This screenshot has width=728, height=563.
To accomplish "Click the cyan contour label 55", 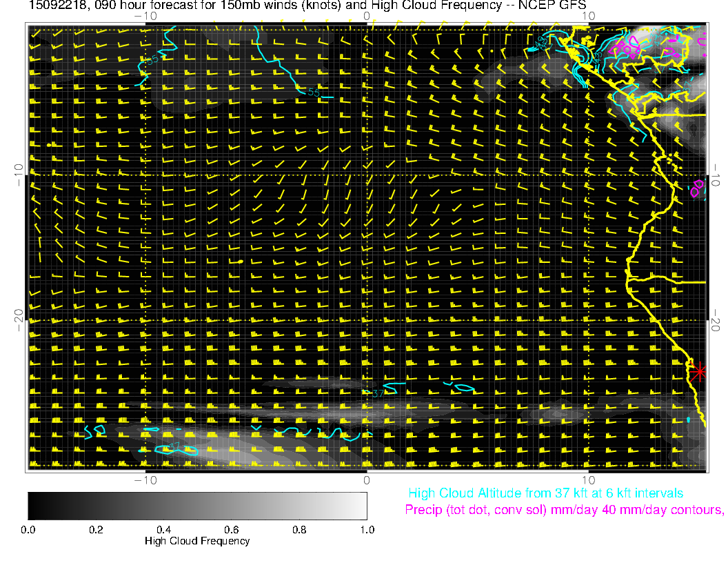I will (314, 92).
